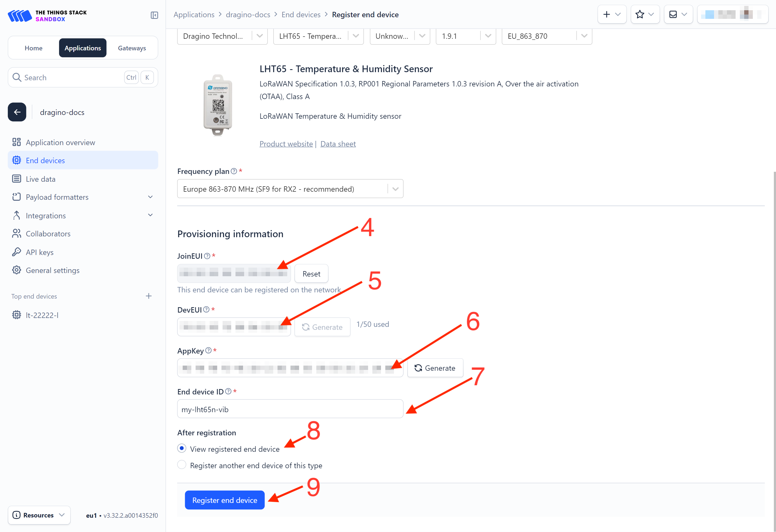The height and width of the screenshot is (532, 776).
Task: Expand Payload formatters submenu
Action: click(150, 197)
